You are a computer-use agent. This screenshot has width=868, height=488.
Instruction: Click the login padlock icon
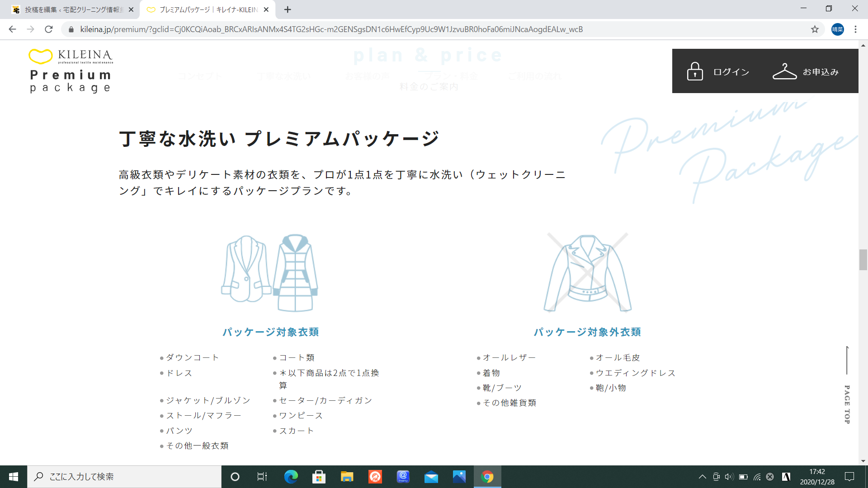pos(695,71)
